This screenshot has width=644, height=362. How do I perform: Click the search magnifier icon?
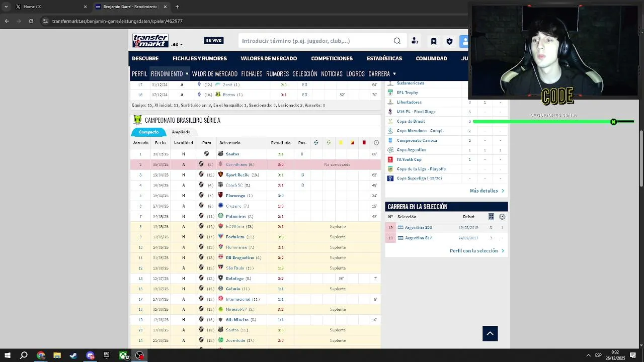pyautogui.click(x=397, y=41)
